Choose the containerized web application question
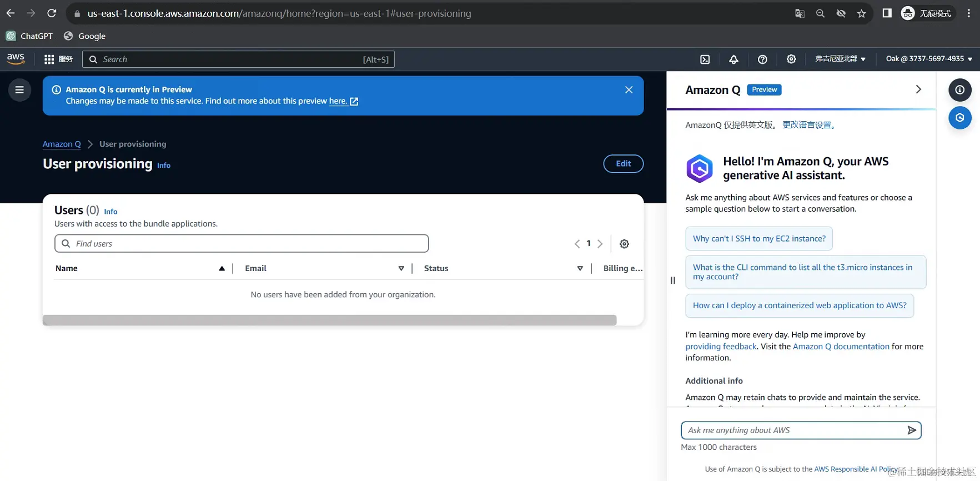This screenshot has height=481, width=980. 800,305
